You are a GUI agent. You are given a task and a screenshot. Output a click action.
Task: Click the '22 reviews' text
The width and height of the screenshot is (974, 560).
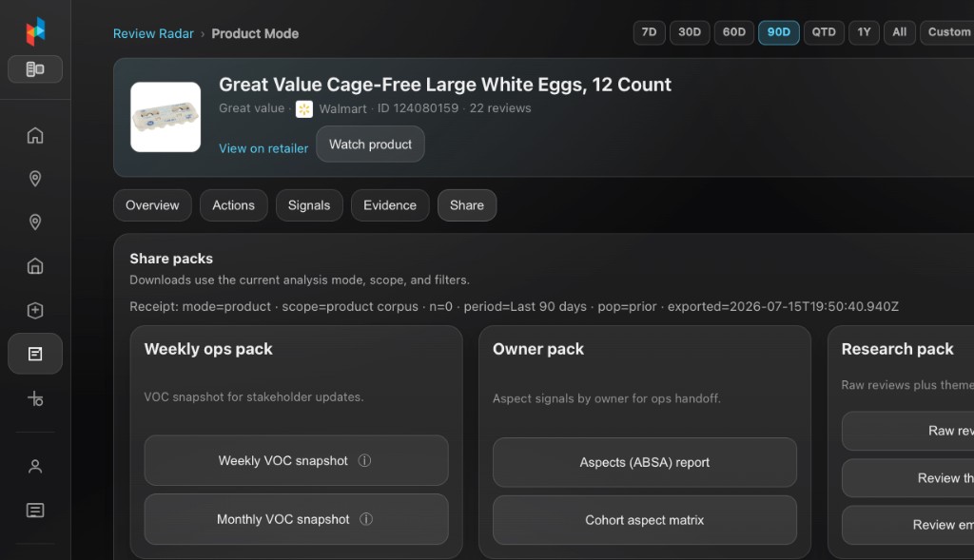coord(500,108)
